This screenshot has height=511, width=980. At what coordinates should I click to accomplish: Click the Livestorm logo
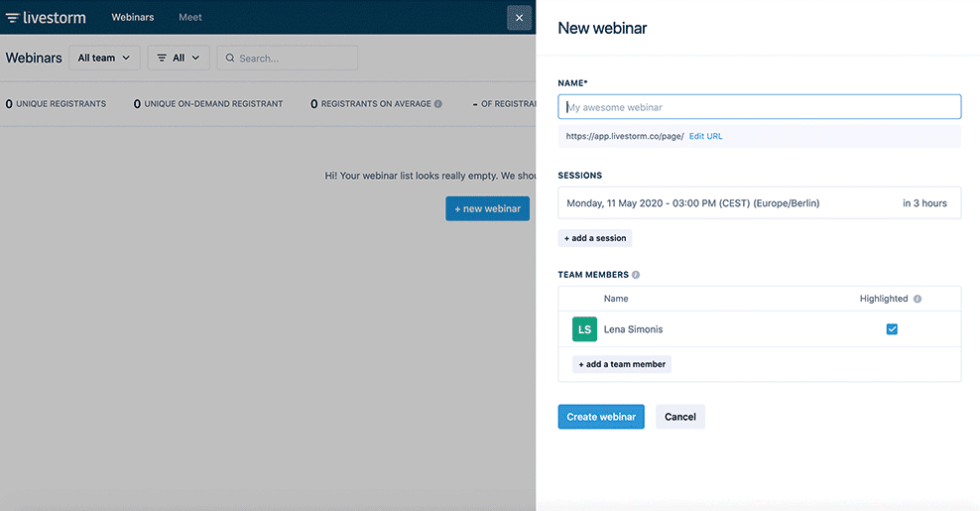coord(46,18)
